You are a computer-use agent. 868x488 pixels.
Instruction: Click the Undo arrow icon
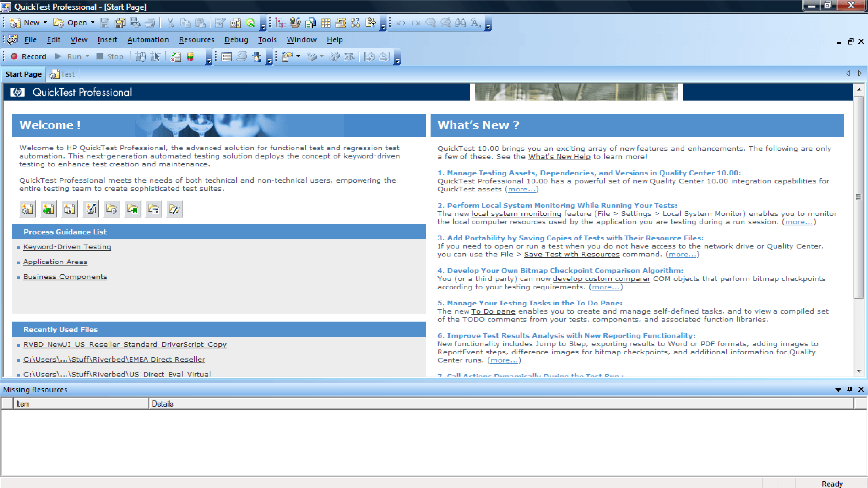pyautogui.click(x=401, y=23)
